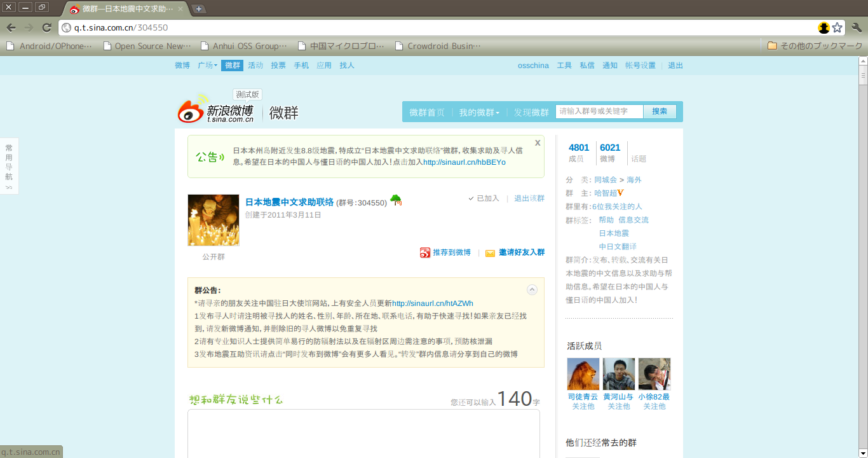Open the Crowdroid Busin bookmark
Viewport: 868px width, 458px height.
click(438, 46)
